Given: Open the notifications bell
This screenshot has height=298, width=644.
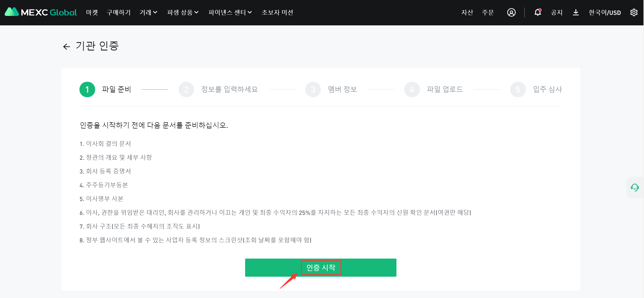Looking at the screenshot, I should click(x=538, y=12).
